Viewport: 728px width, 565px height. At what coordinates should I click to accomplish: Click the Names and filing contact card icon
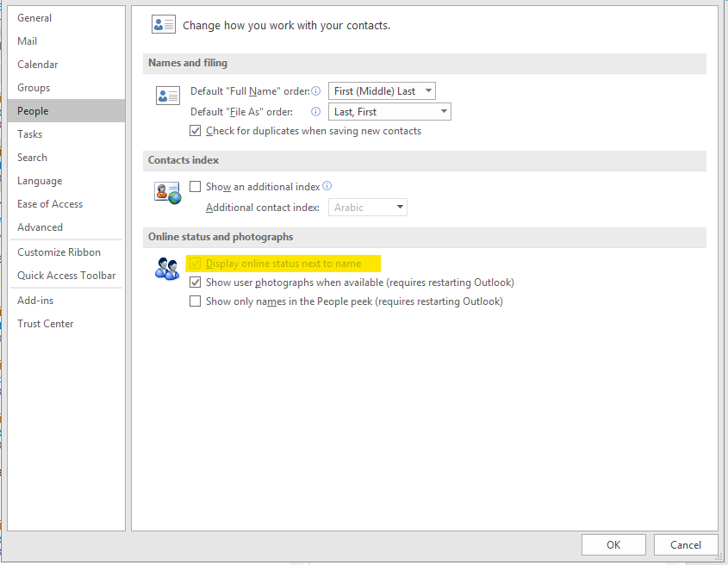tap(167, 95)
